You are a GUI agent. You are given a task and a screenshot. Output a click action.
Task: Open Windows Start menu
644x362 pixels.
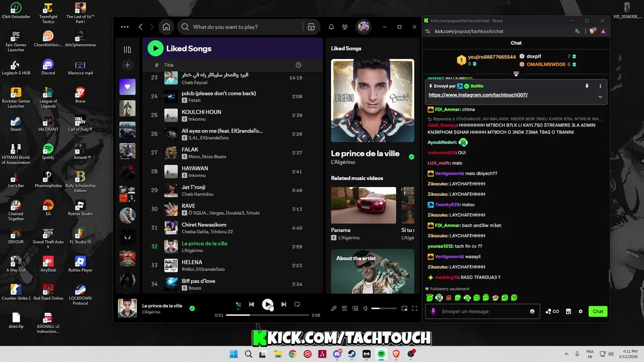[x=233, y=354]
